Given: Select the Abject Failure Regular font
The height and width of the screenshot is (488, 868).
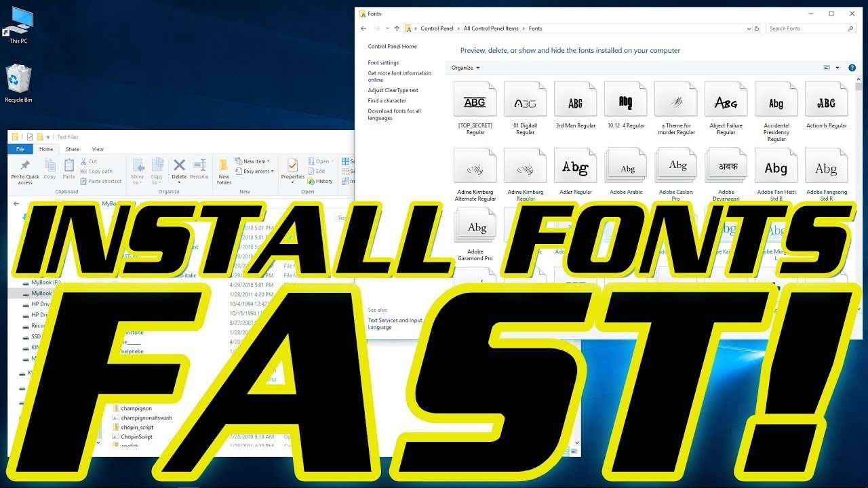Looking at the screenshot, I should (x=726, y=108).
